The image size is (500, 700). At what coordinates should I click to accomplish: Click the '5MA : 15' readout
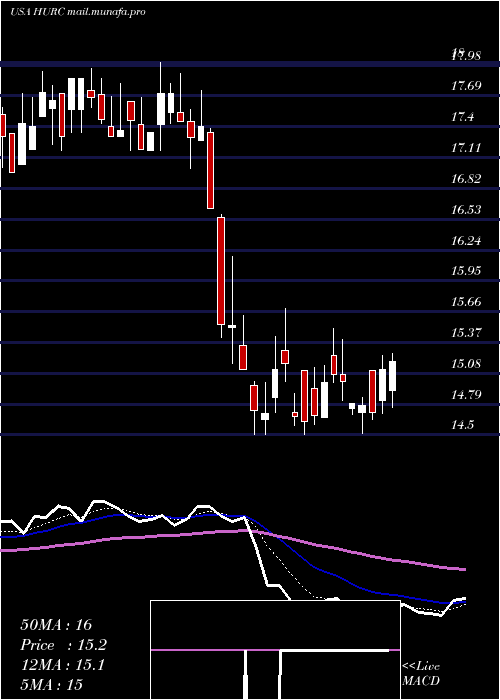pos(51,685)
